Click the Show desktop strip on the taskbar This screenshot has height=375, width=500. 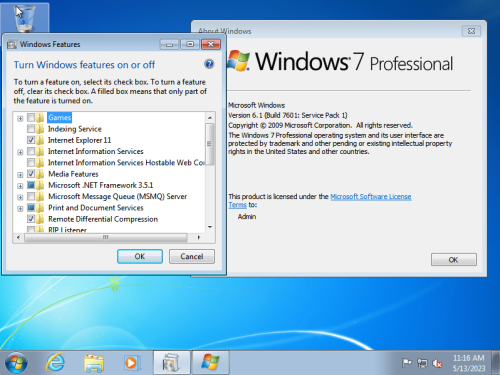(x=496, y=362)
